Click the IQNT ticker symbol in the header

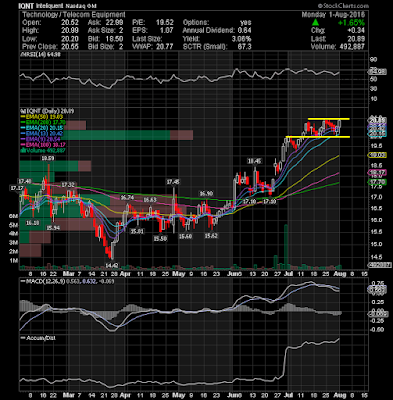27,6
